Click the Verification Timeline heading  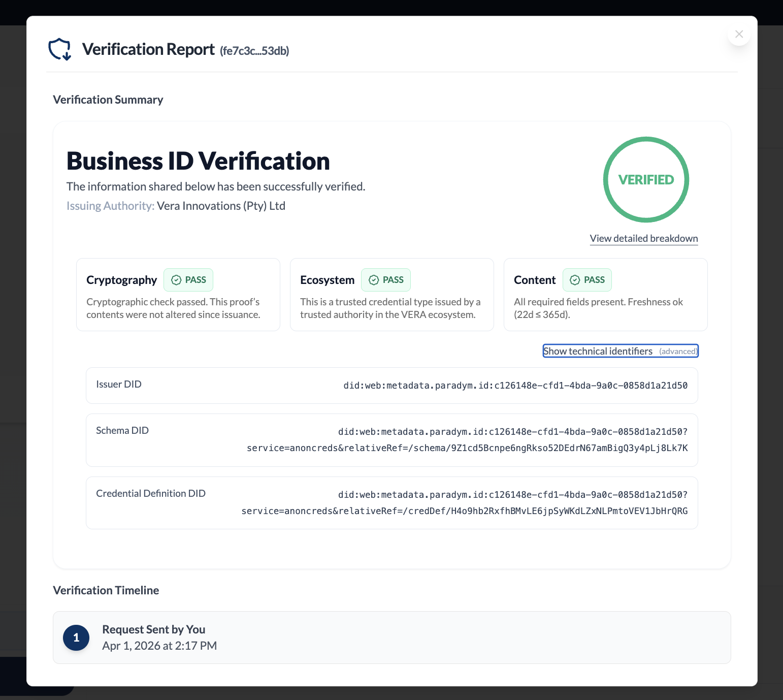pos(106,590)
